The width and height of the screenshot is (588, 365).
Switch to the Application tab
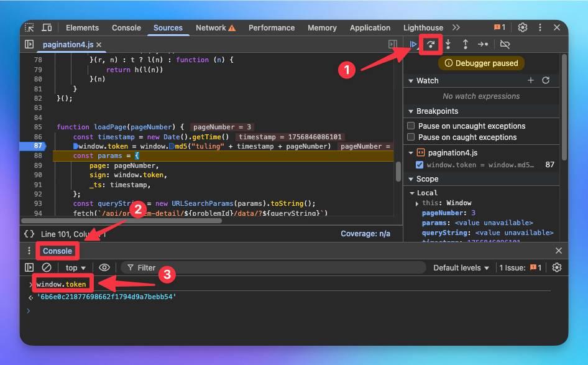click(370, 28)
